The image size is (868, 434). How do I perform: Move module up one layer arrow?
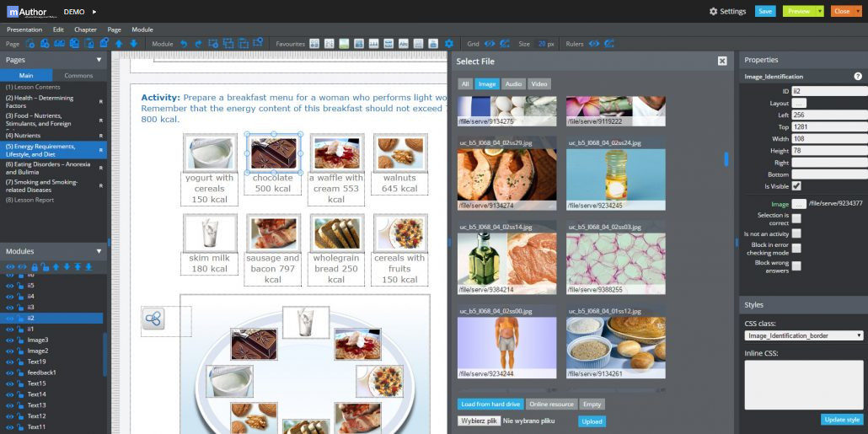point(56,267)
